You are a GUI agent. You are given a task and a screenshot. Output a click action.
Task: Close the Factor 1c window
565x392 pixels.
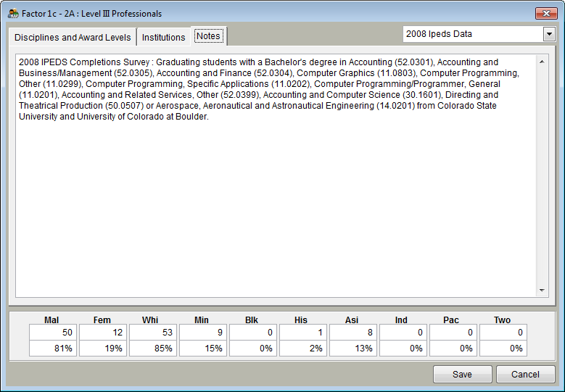pos(546,14)
